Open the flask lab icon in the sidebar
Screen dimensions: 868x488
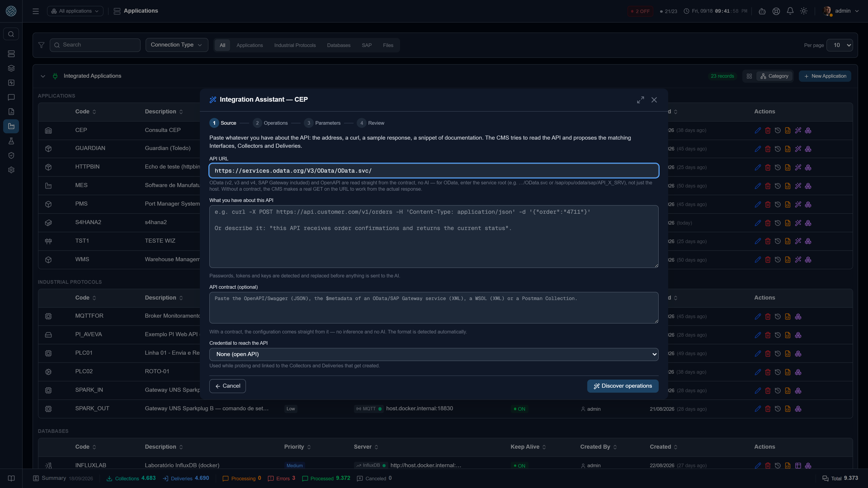tap(11, 141)
